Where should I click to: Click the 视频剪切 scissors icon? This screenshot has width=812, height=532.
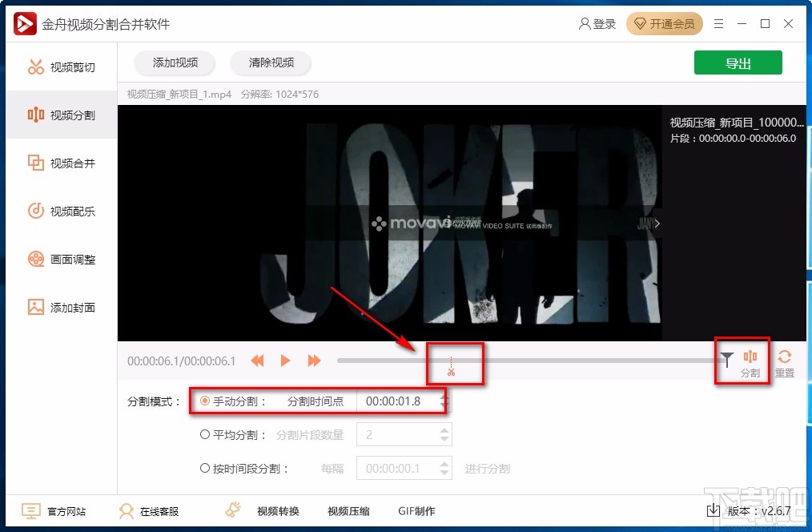point(36,66)
